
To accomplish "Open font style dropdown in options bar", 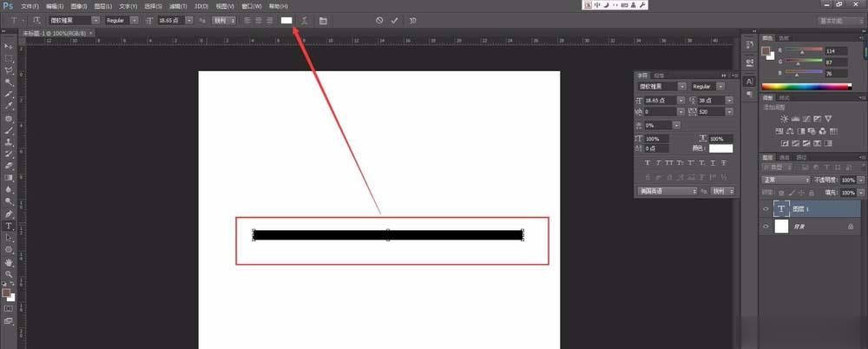I will pos(135,20).
